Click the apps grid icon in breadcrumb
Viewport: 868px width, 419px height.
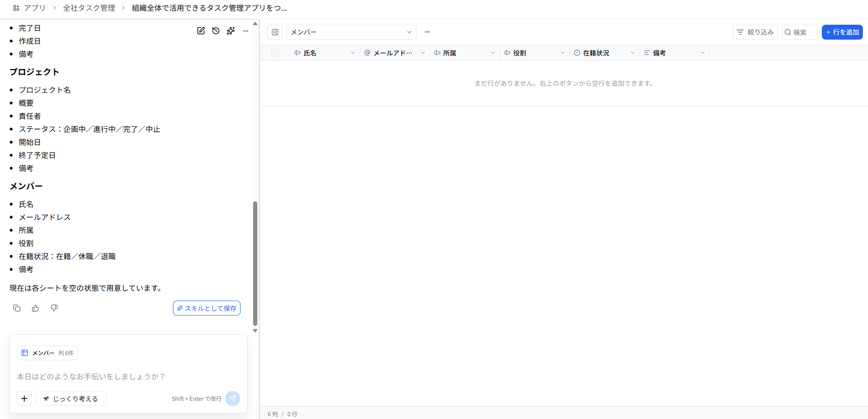coord(16,8)
